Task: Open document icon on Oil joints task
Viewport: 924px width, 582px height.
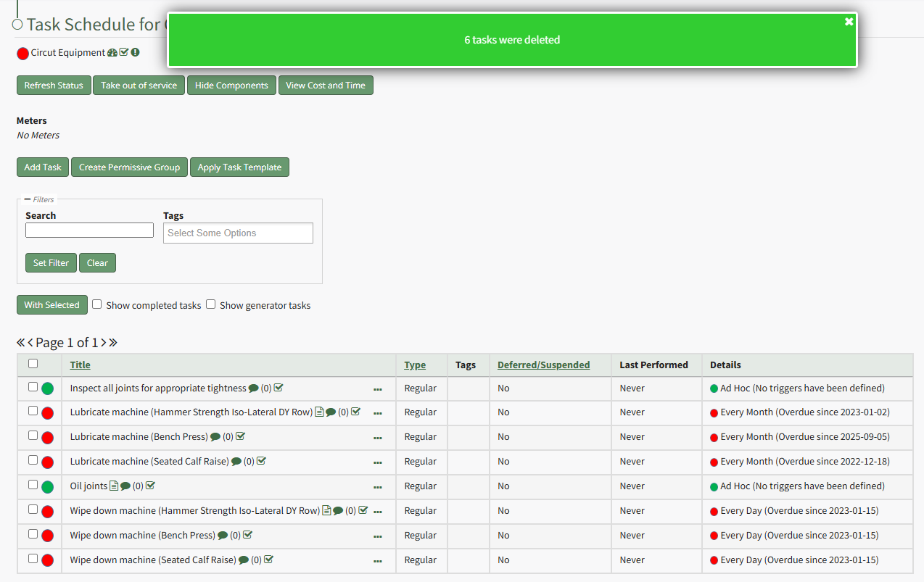Action: (x=114, y=486)
